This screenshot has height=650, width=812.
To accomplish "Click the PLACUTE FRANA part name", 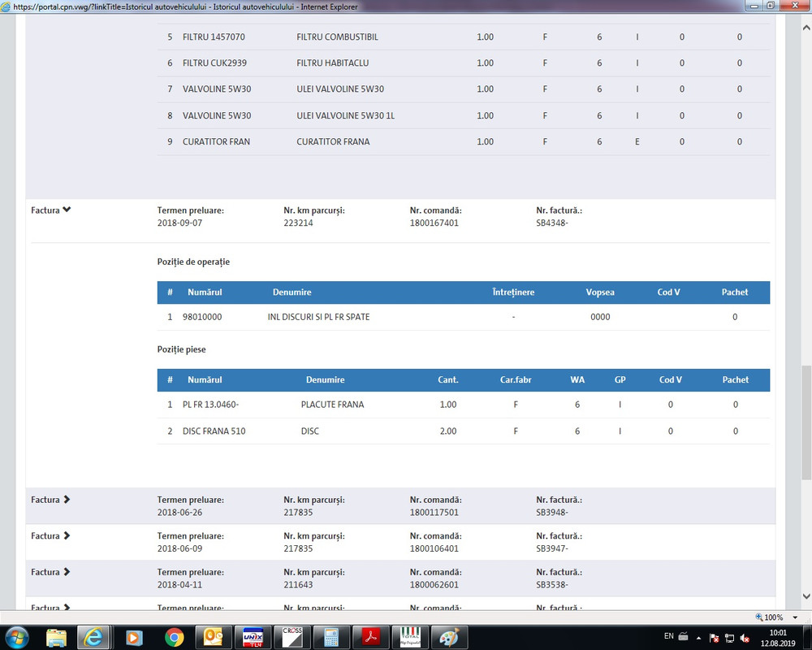I will [x=332, y=405].
